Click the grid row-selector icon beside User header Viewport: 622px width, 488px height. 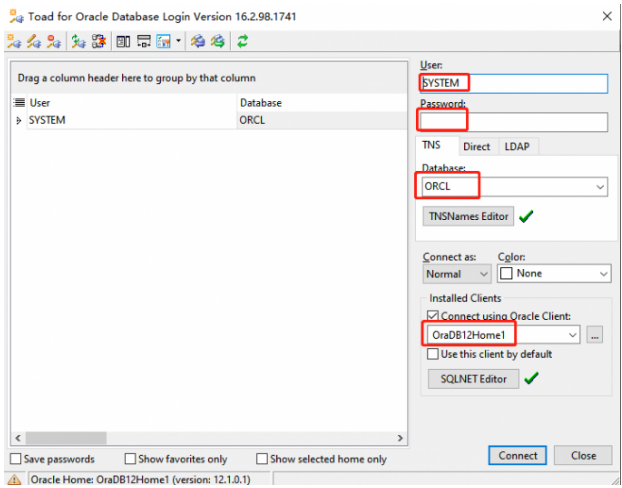[x=19, y=103]
